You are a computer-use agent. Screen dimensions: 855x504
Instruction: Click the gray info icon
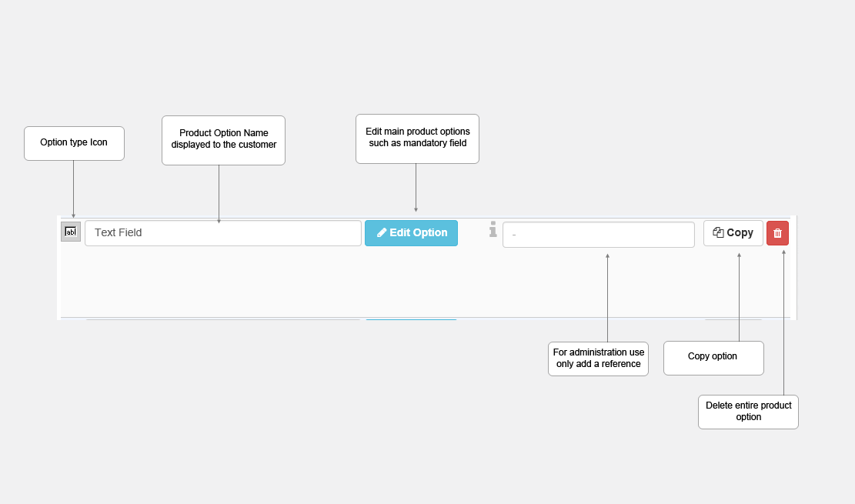[493, 229]
